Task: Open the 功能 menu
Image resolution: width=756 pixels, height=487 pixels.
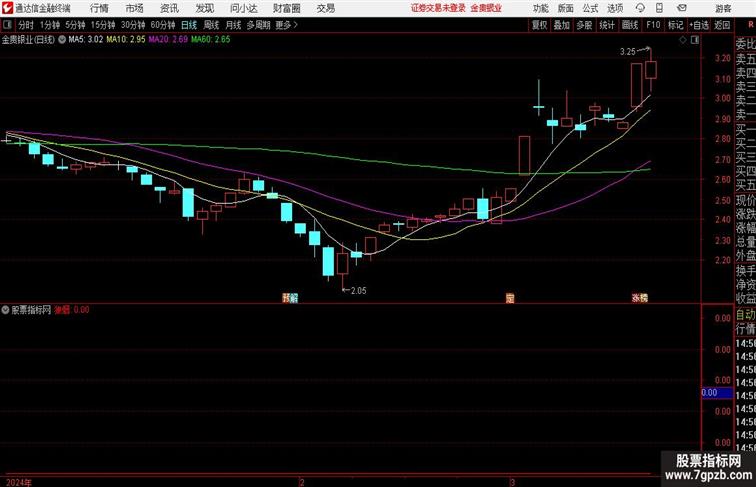Action: (x=540, y=8)
